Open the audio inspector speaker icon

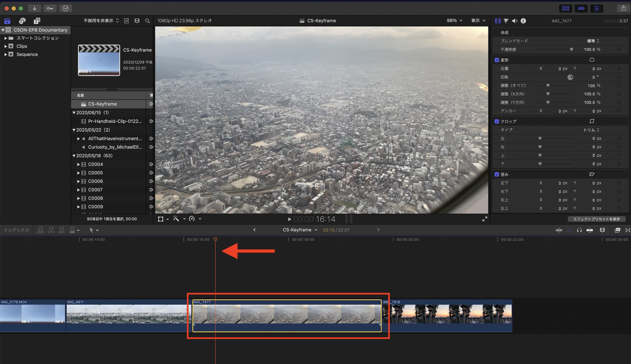pyautogui.click(x=515, y=21)
